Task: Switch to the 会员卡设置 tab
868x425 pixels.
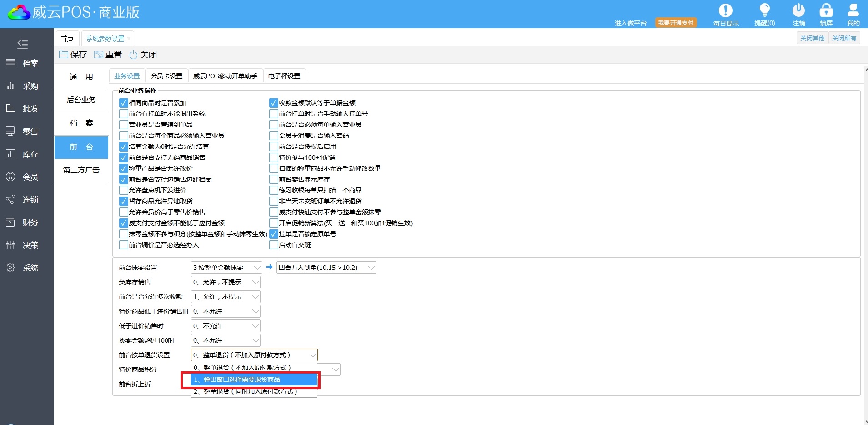Action: click(166, 76)
